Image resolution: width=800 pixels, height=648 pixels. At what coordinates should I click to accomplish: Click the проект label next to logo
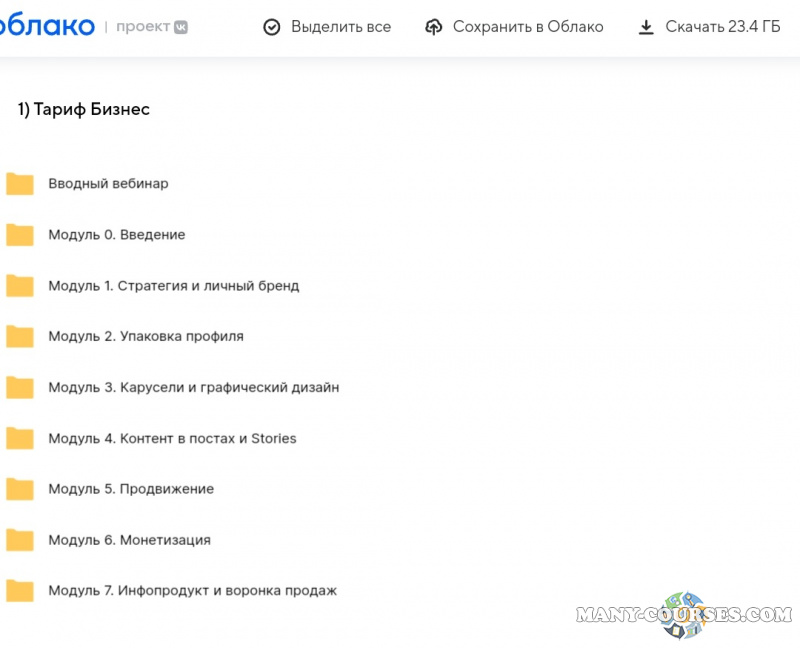click(x=143, y=27)
